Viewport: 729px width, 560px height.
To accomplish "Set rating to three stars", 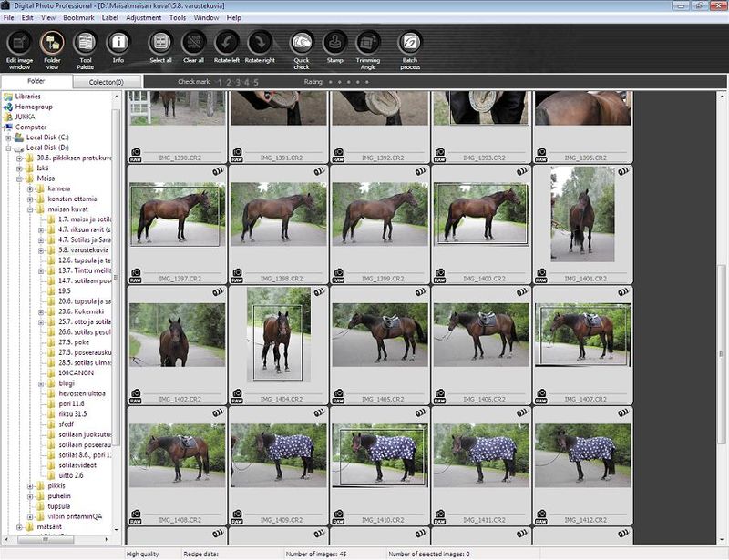I will tap(349, 82).
